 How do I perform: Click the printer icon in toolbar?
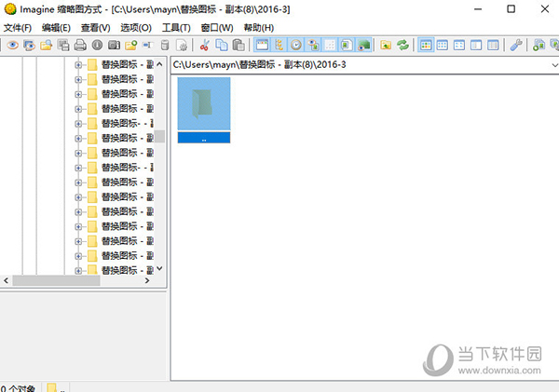pyautogui.click(x=80, y=46)
